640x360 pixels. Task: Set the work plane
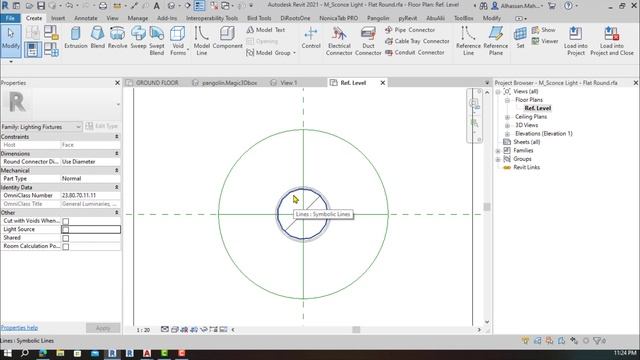pyautogui.click(x=520, y=39)
